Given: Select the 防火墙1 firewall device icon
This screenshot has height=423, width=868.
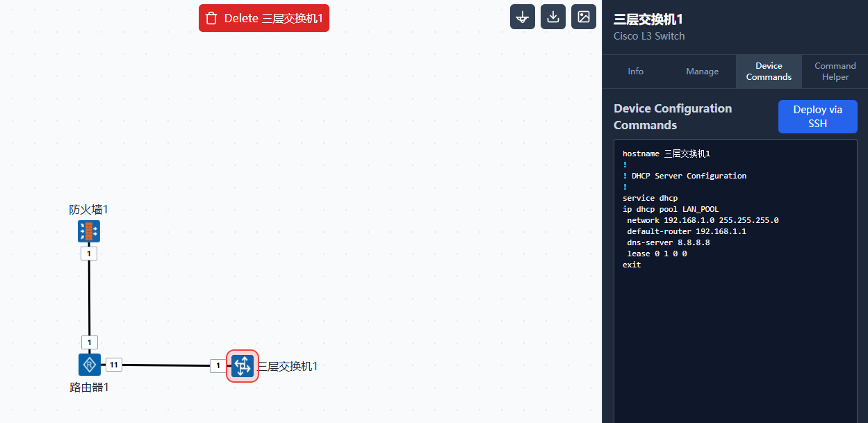Looking at the screenshot, I should click(89, 231).
